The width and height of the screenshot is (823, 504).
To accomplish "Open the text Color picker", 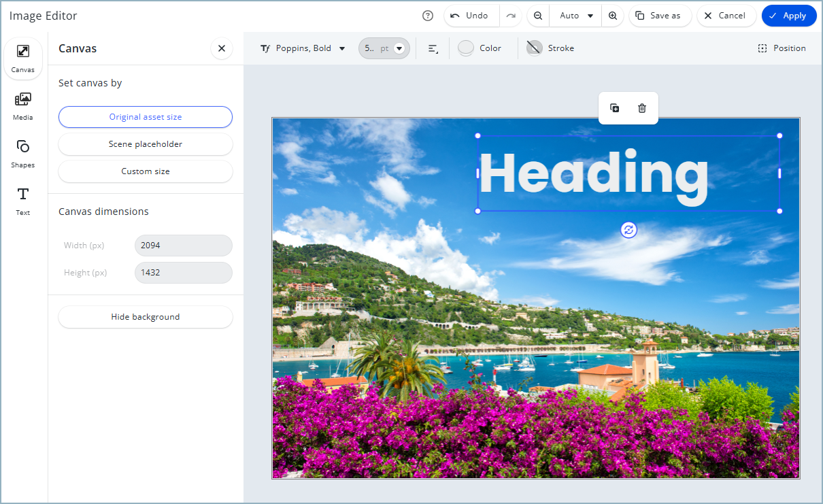I will click(481, 48).
